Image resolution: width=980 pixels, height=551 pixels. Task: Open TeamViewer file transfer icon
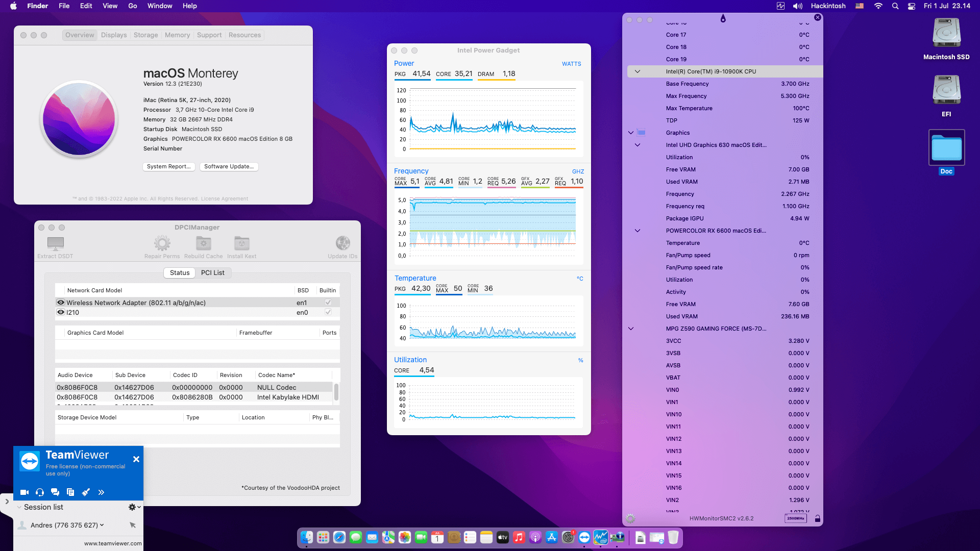pyautogui.click(x=70, y=492)
